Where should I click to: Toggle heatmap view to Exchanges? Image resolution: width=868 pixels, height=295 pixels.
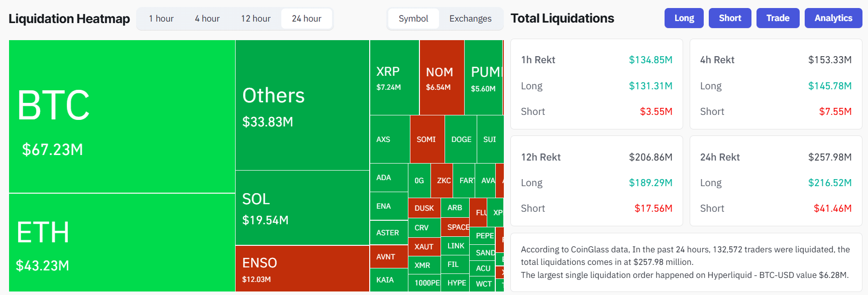470,19
